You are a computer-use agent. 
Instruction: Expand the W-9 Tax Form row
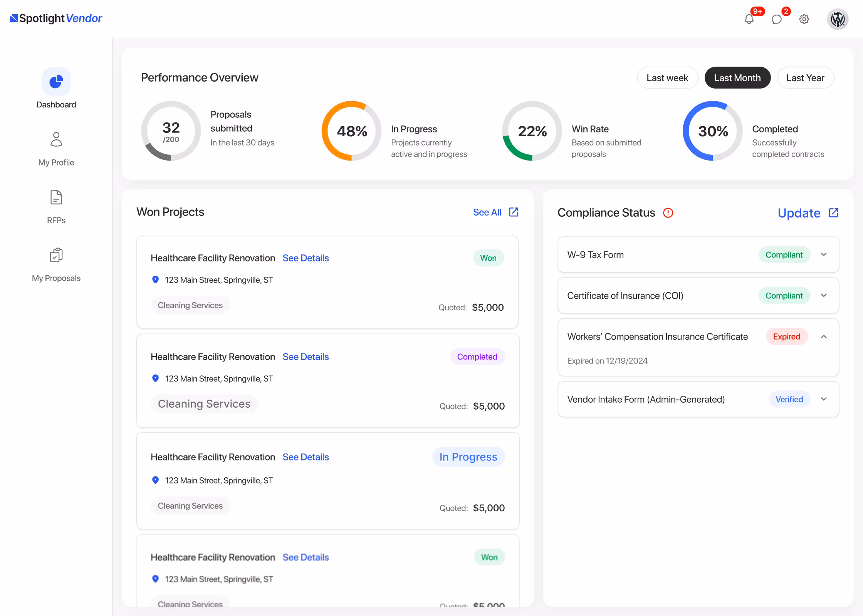click(824, 254)
